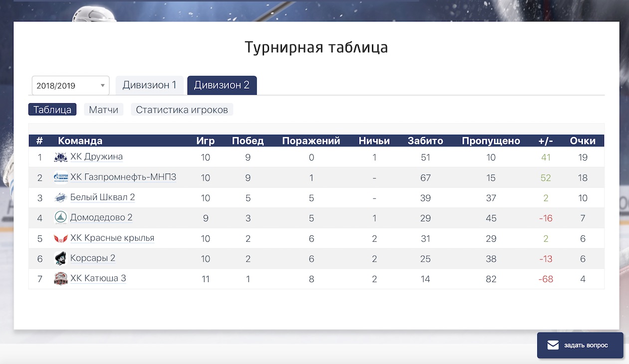
Task: Sort by the Очки column header
Action: click(x=583, y=141)
